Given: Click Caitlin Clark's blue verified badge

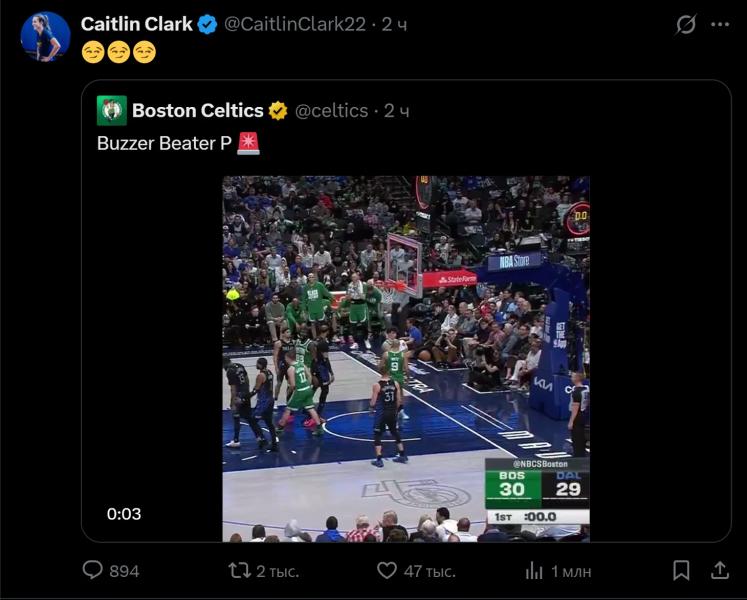Looking at the screenshot, I should tap(207, 24).
